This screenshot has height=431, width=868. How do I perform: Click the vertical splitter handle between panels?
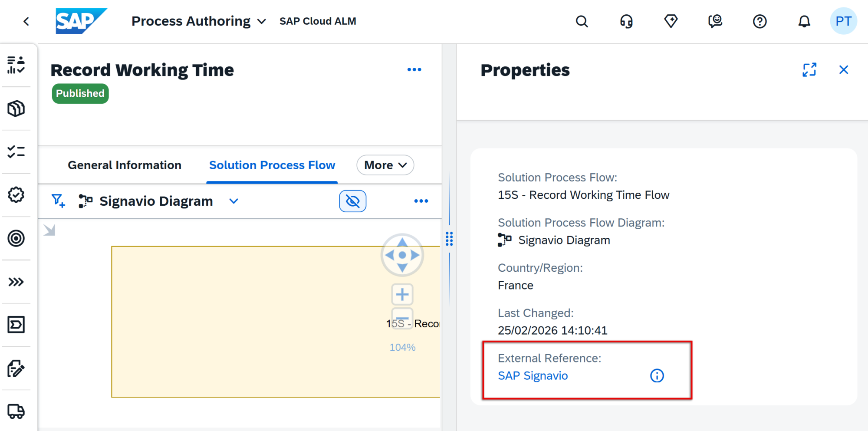449,239
